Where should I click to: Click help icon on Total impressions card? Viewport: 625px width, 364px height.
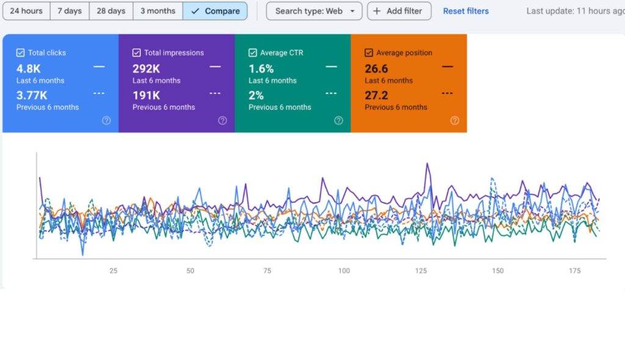pyautogui.click(x=222, y=121)
